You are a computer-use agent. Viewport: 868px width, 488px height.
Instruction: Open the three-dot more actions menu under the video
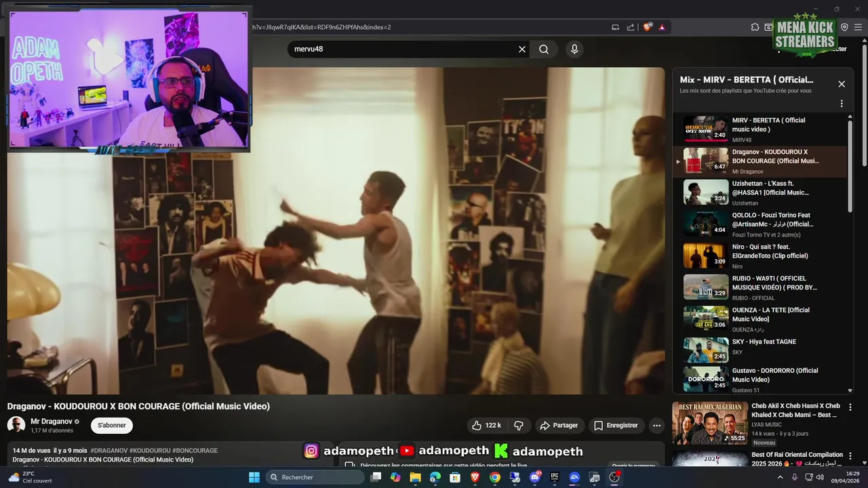pyautogui.click(x=656, y=426)
